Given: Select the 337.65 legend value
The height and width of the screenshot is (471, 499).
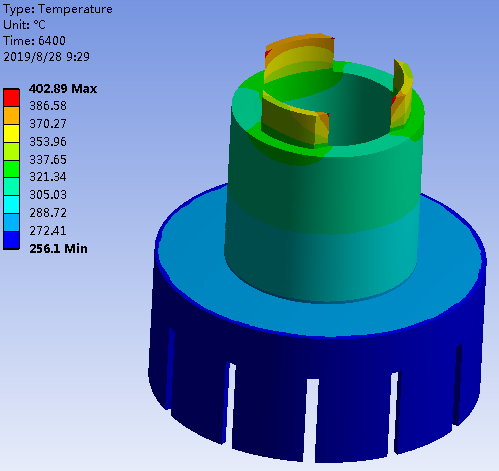Looking at the screenshot, I should (x=48, y=160).
